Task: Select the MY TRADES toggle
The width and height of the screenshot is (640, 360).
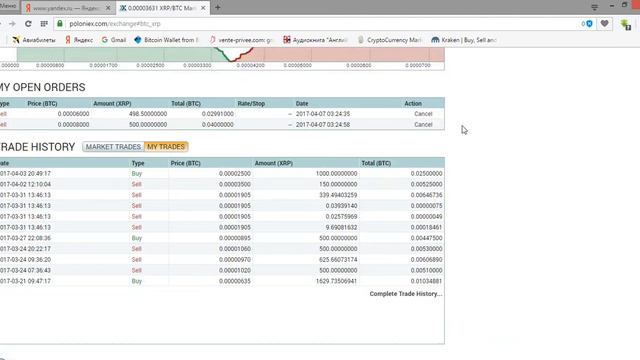Action: 166,147
